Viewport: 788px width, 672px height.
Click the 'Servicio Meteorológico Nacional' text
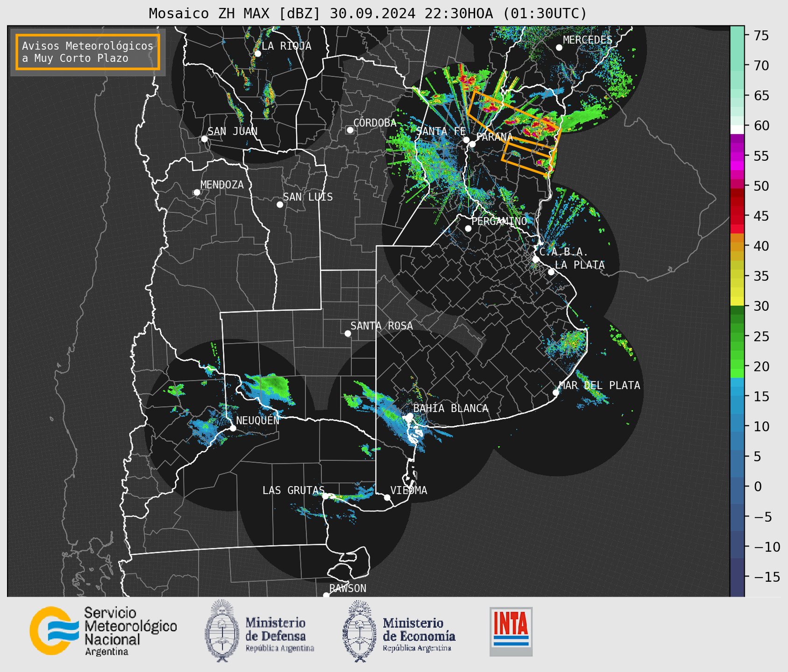(x=130, y=626)
